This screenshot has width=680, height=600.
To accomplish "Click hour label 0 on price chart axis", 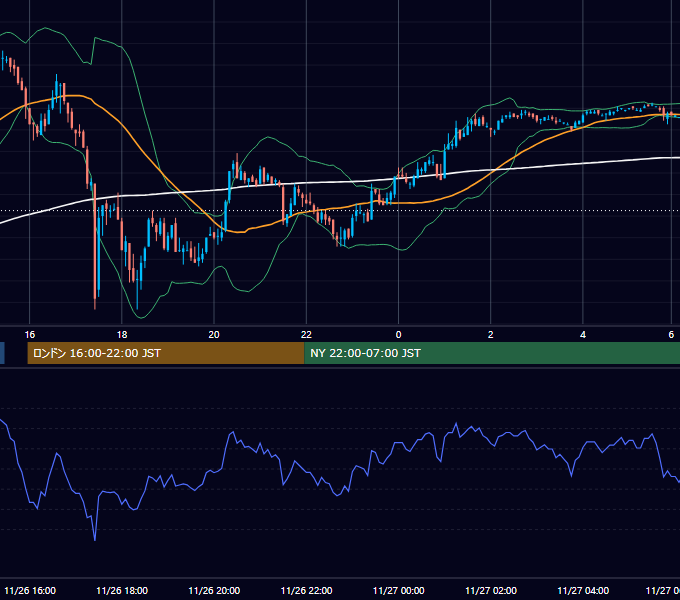I will tap(399, 335).
